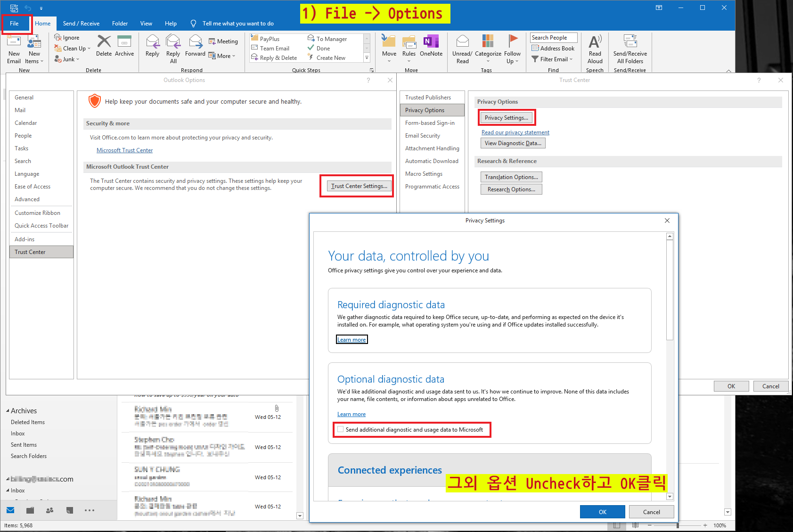
Task: Select Privacy Options in Trust Center list
Action: point(432,110)
